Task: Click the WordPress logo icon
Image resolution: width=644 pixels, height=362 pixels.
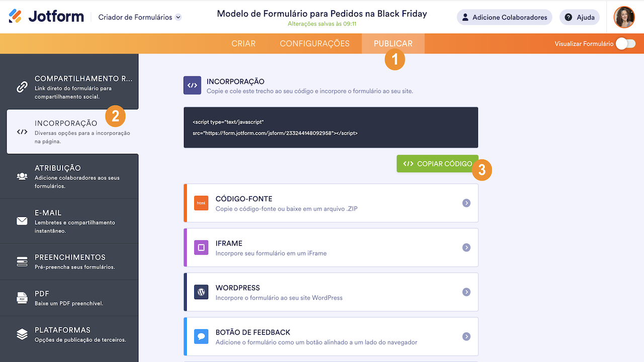Action: coord(201,292)
